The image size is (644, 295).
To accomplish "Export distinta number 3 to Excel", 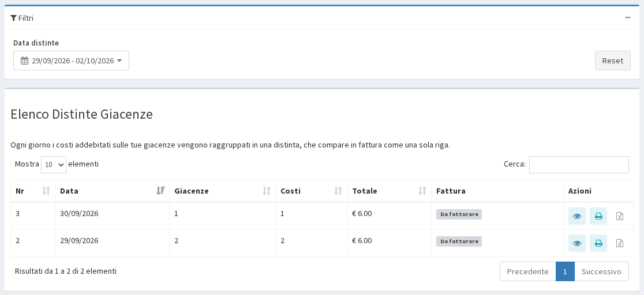I will pos(620,216).
